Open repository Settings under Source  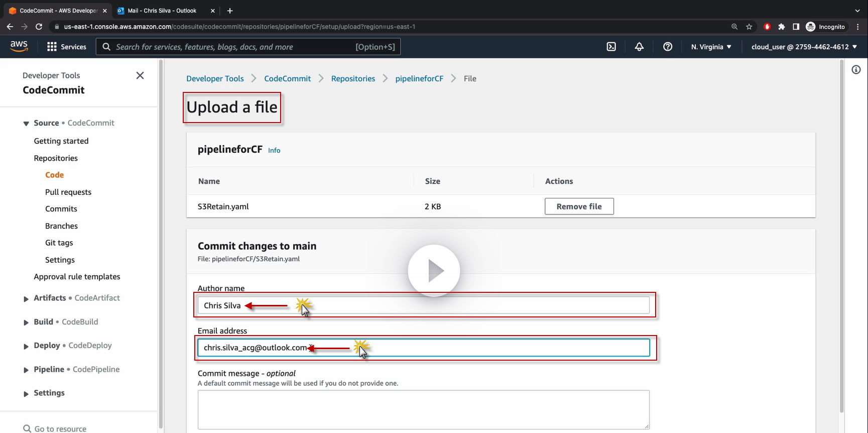[60, 260]
